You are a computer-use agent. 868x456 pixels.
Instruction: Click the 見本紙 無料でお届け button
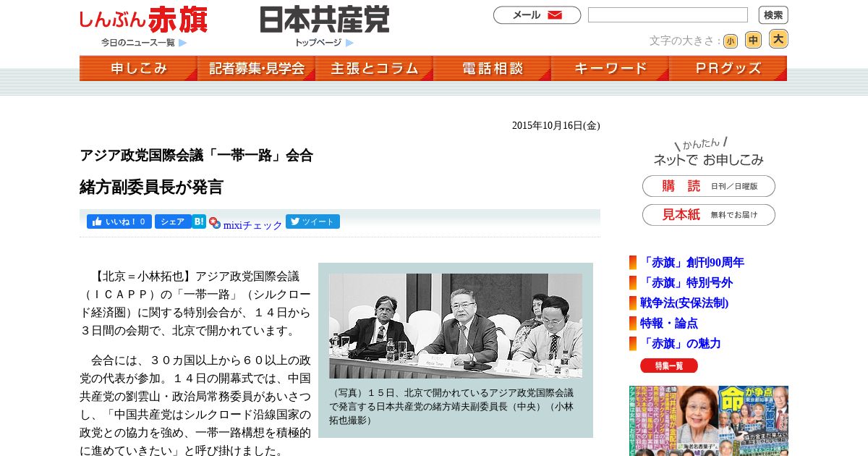pyautogui.click(x=709, y=215)
